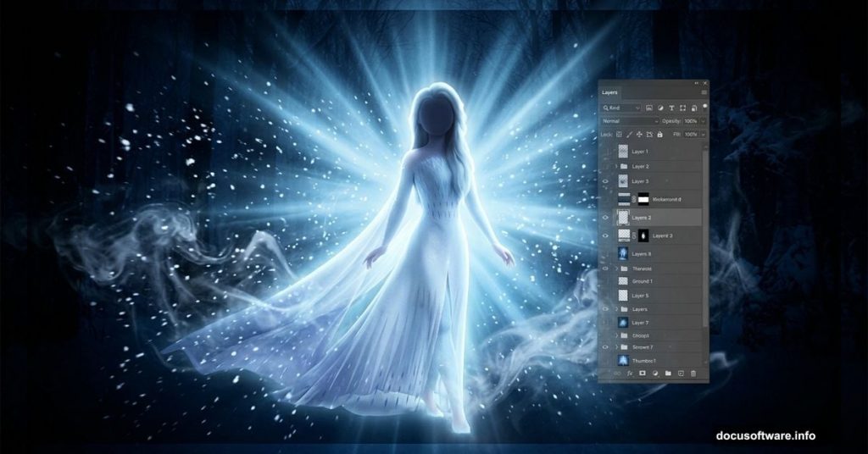Click Layer 7 blue thumbnail
This screenshot has width=868, height=454.
click(623, 323)
